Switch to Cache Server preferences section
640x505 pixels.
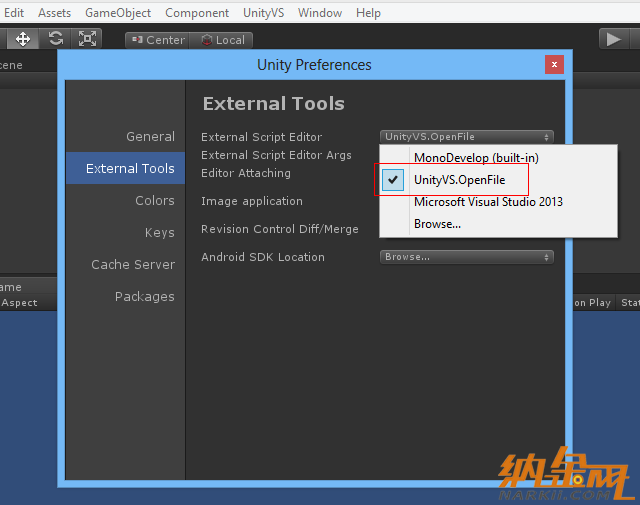[x=126, y=264]
